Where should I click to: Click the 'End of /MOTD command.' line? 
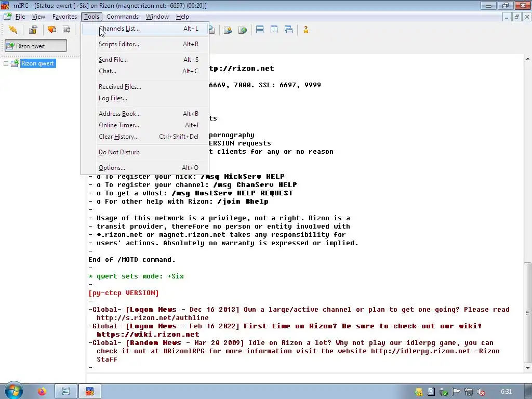(131, 260)
